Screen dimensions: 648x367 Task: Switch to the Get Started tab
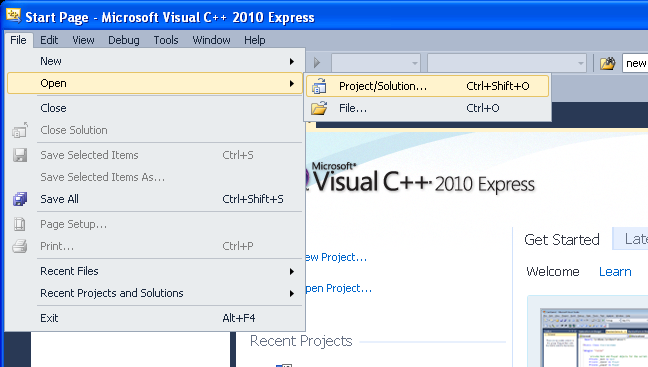(562, 240)
